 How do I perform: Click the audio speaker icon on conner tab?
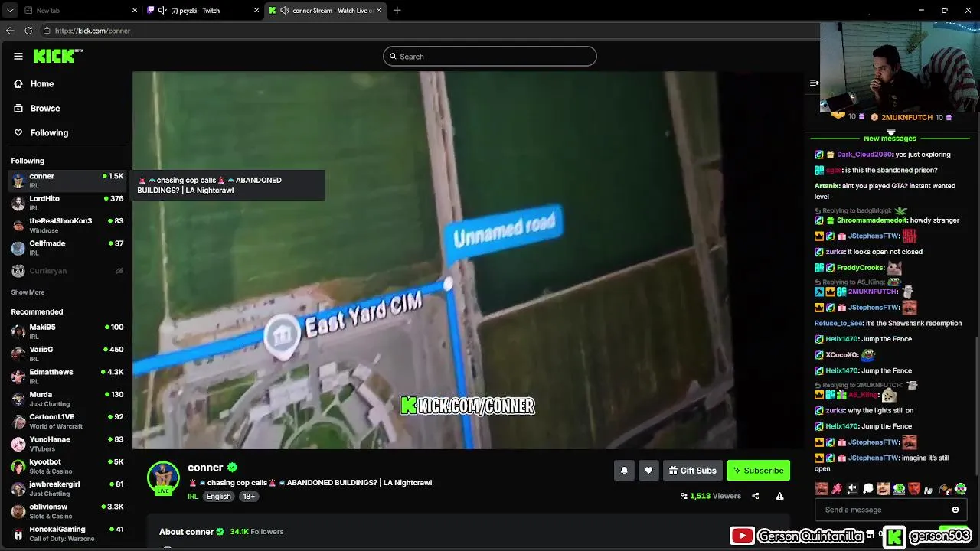point(285,11)
